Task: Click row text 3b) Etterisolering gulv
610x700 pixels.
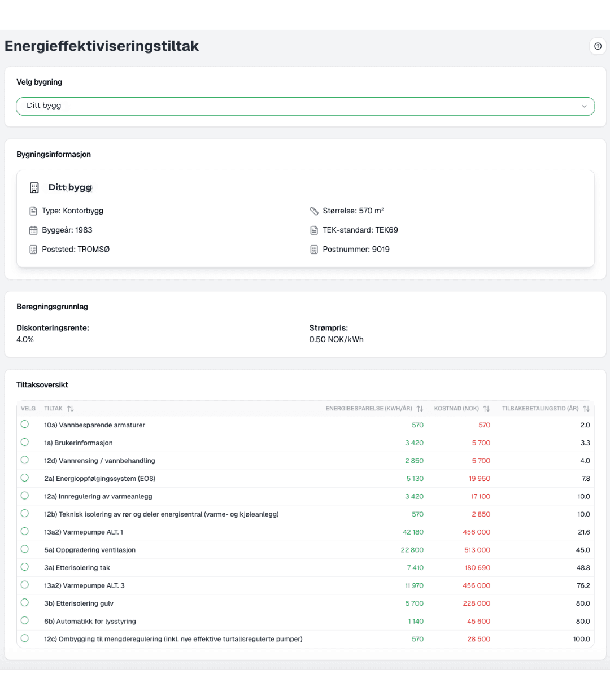Action: click(x=79, y=603)
